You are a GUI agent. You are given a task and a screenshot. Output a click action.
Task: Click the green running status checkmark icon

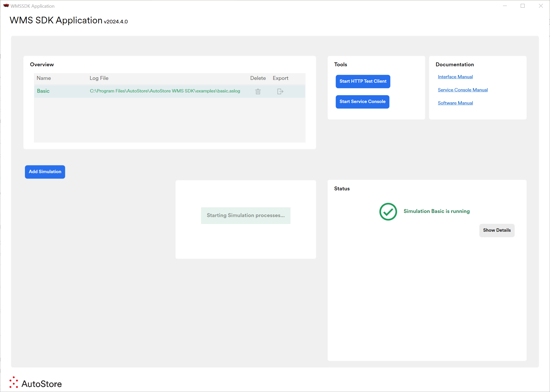(x=388, y=212)
